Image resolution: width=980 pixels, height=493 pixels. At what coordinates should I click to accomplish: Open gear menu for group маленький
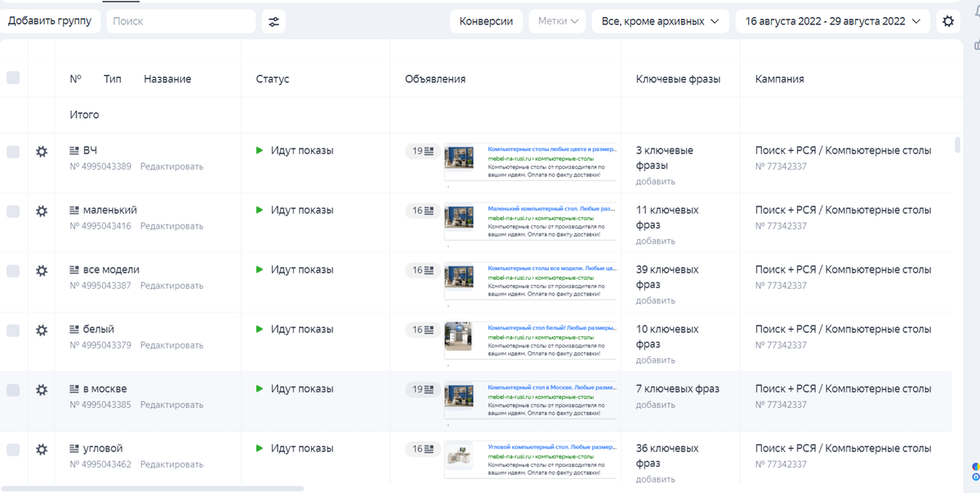42,211
